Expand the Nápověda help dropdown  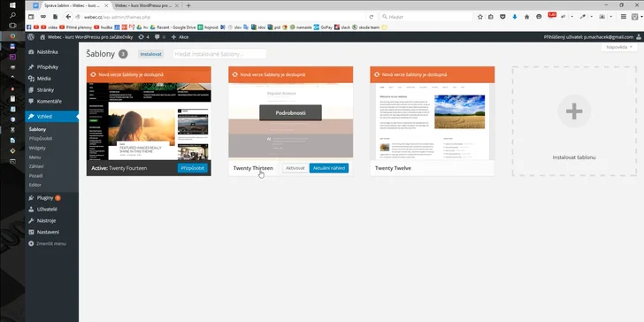point(619,47)
